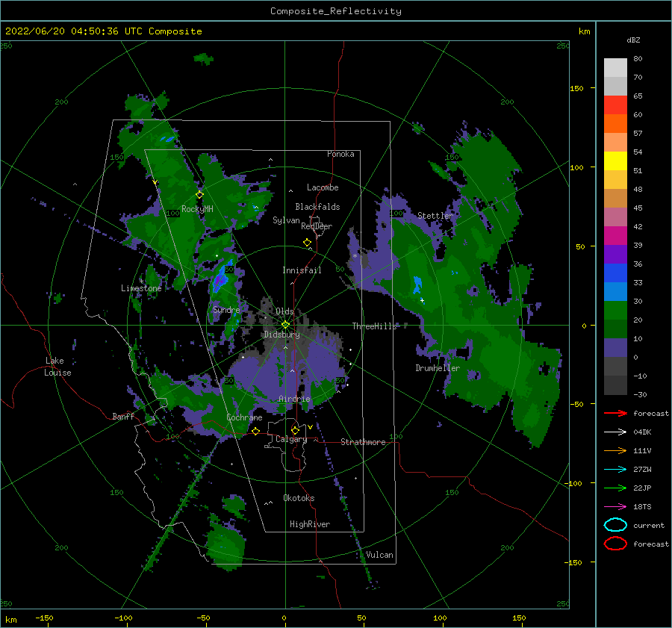The width and height of the screenshot is (672, 628).
Task: Click the Airdrie label
Action: coord(294,399)
